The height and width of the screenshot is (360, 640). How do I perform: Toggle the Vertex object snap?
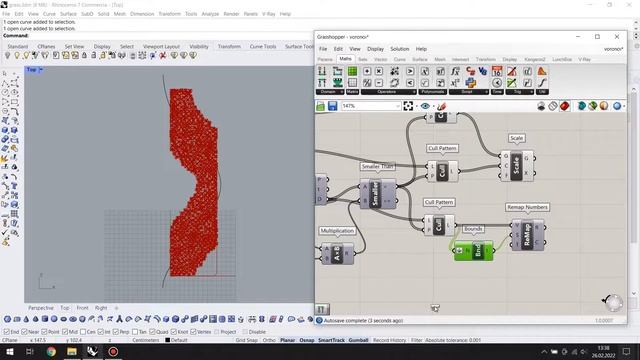(x=193, y=332)
